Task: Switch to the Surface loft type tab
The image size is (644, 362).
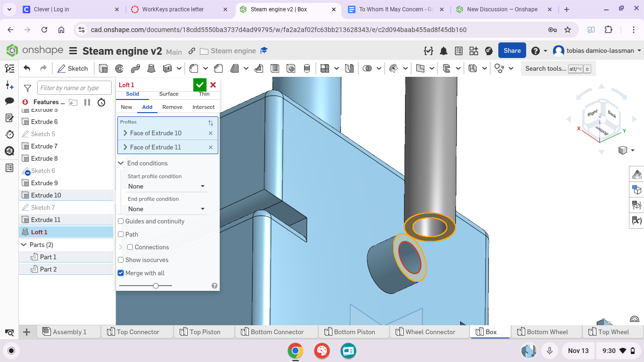Action: pos(169,94)
